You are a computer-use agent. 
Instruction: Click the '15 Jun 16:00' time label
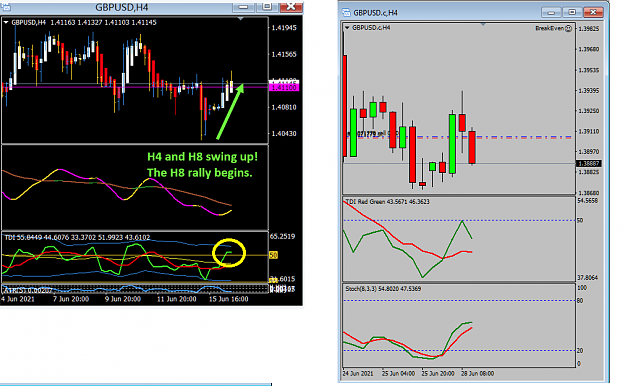tap(229, 299)
